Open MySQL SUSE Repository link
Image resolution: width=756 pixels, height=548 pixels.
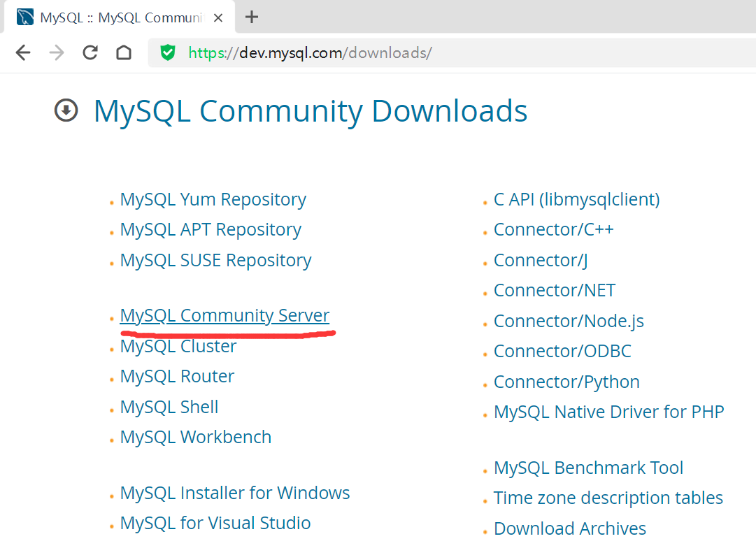(215, 260)
